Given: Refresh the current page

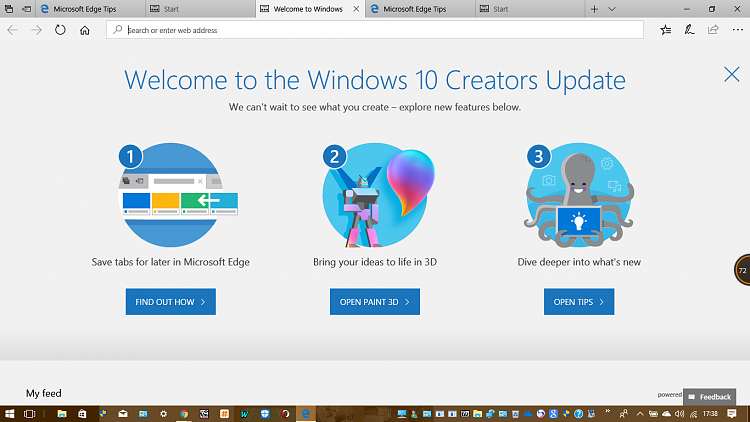Looking at the screenshot, I should point(60,30).
